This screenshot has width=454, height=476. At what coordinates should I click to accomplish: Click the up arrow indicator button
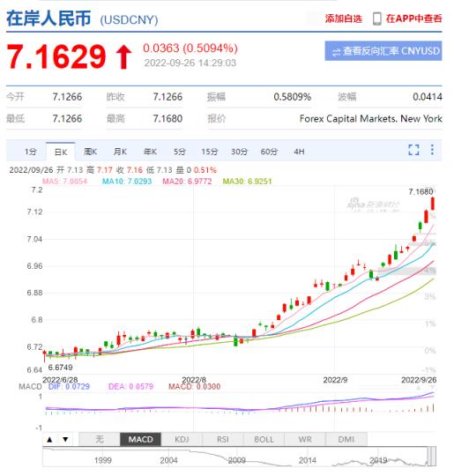49,439
